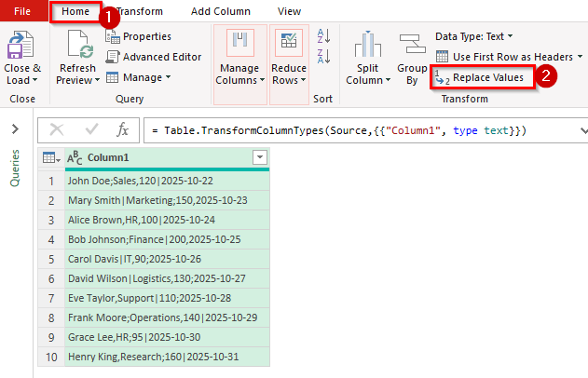The height and width of the screenshot is (378, 588).
Task: Cancel formula edit with X icon
Action: tap(57, 130)
